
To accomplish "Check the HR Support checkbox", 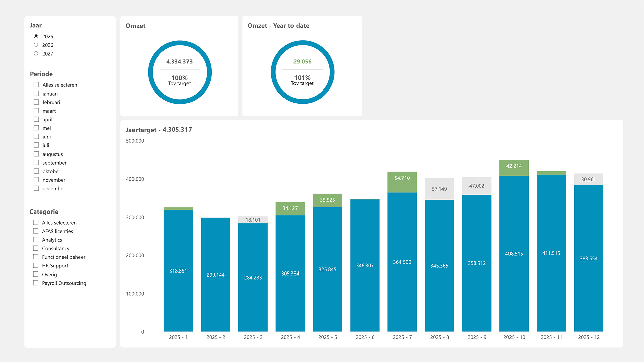I will coord(36,265).
